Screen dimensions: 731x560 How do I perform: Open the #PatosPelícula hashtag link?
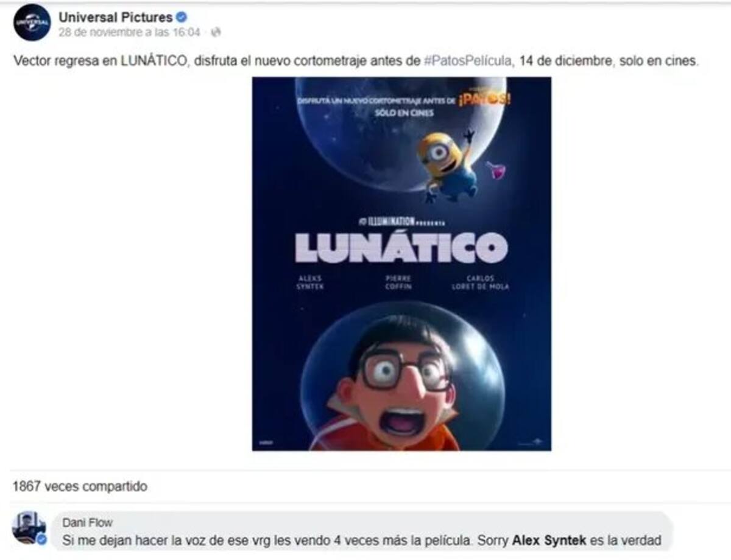467,61
